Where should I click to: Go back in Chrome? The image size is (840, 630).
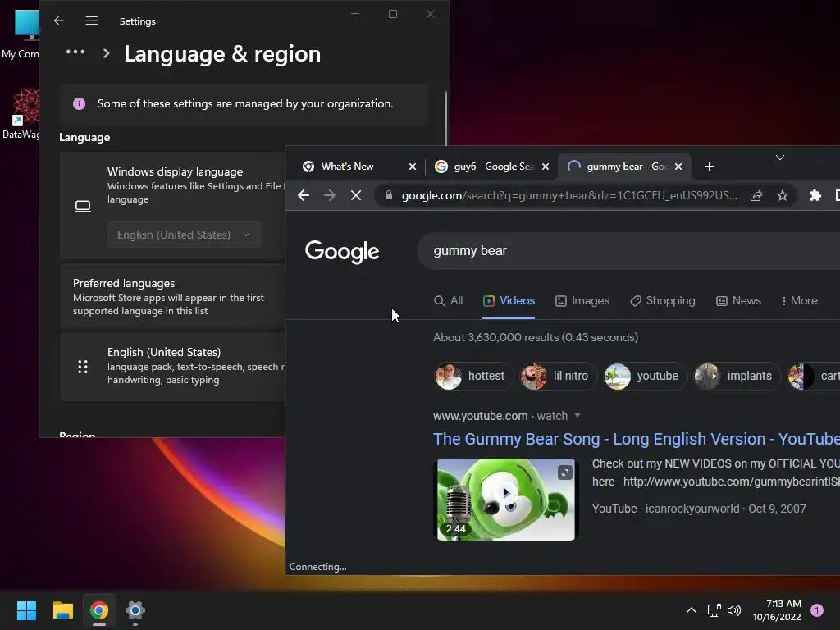pos(304,195)
